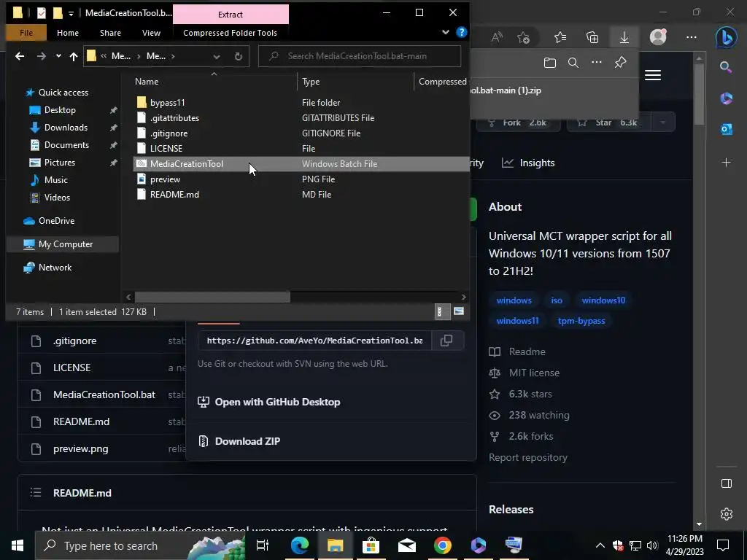Click Edge page vertical scrollbar thumb

tap(699, 93)
